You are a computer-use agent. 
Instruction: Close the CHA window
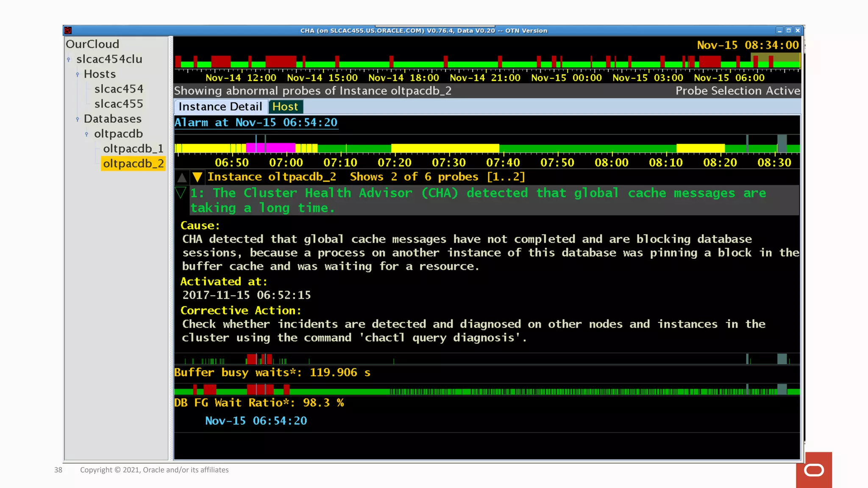798,30
